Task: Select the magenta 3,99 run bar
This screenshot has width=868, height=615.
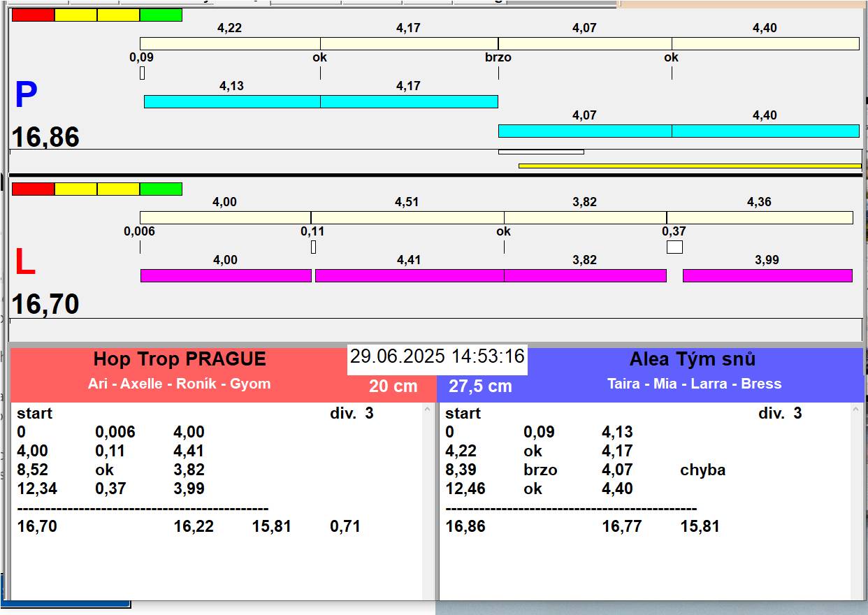Action: [767, 275]
